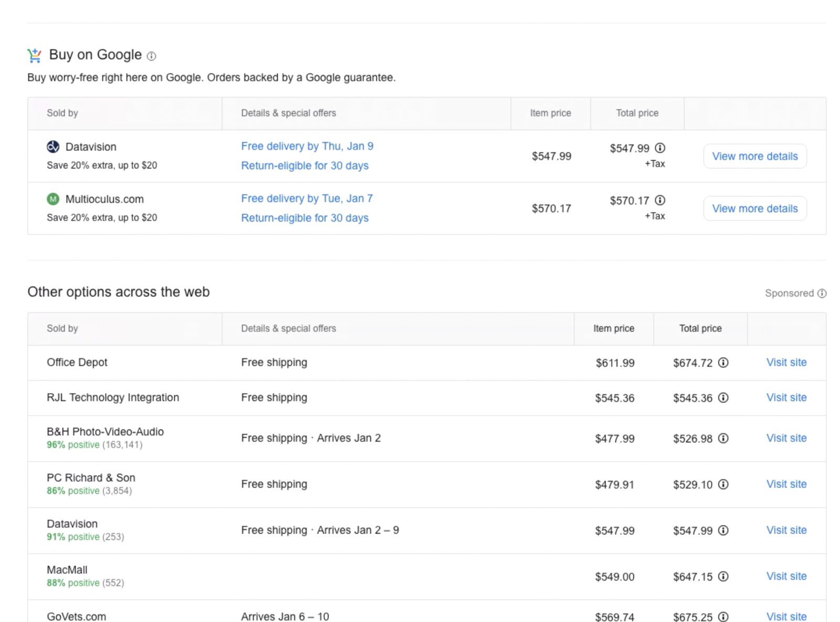Click Total price header in Other options table
Viewport: 840px width, 622px height.
[x=700, y=328]
